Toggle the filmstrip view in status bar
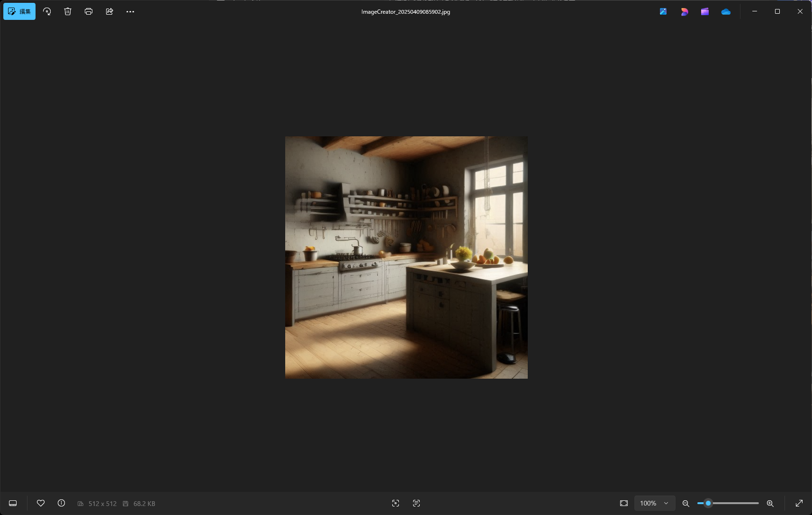Screen dimensions: 812x515 coord(13,503)
